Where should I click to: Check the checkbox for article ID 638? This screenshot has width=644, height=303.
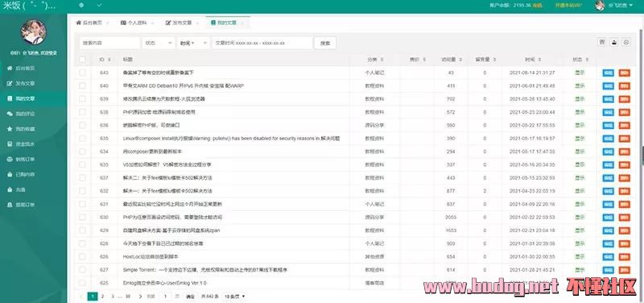(x=83, y=112)
